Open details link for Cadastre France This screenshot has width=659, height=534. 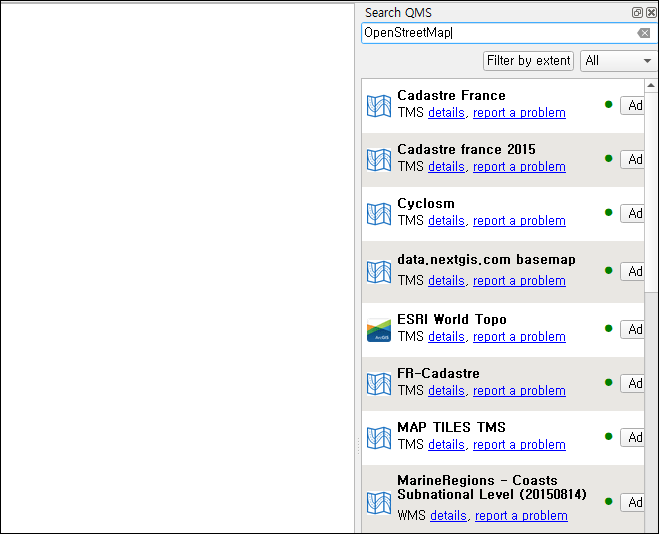click(446, 113)
